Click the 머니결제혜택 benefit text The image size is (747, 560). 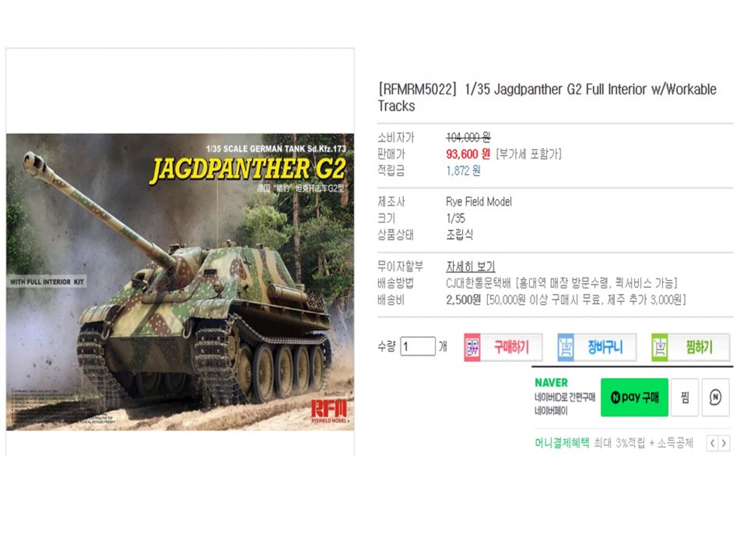[562, 443]
